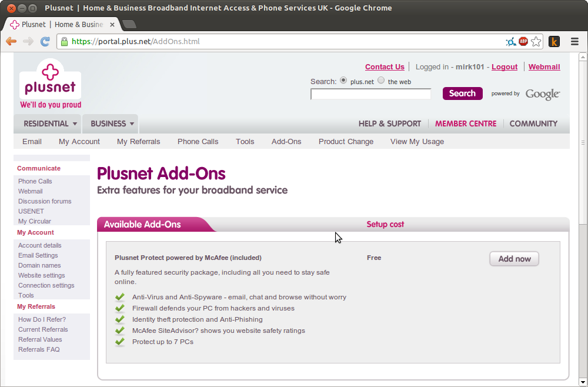Image resolution: width=588 pixels, height=387 pixels.
Task: Click the green padlock security icon
Action: click(65, 41)
